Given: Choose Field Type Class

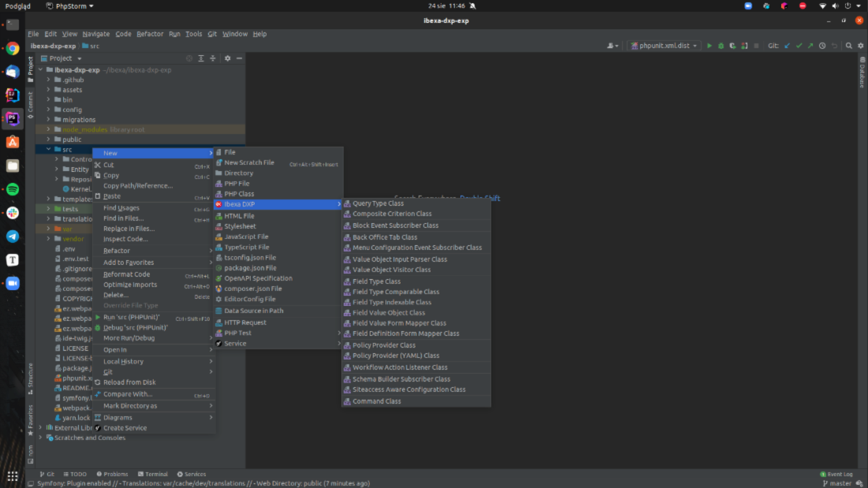Looking at the screenshot, I should pos(417,281).
